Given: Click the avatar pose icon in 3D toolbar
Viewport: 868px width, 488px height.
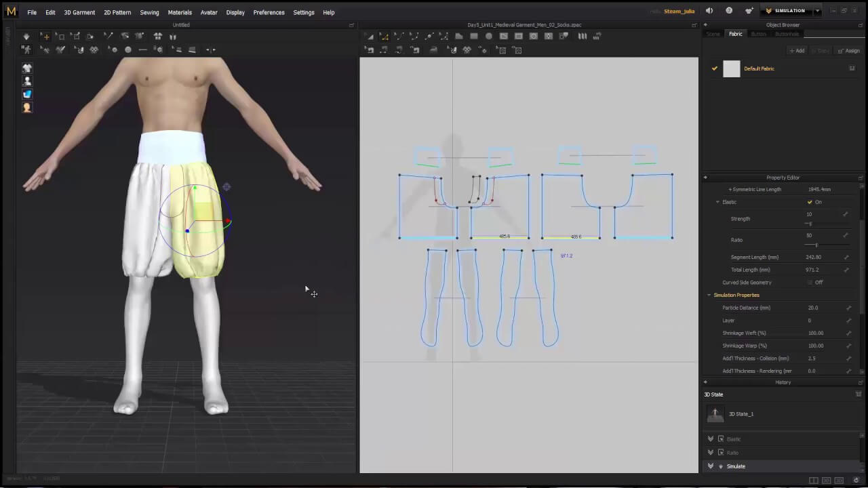Looking at the screenshot, I should [x=26, y=49].
